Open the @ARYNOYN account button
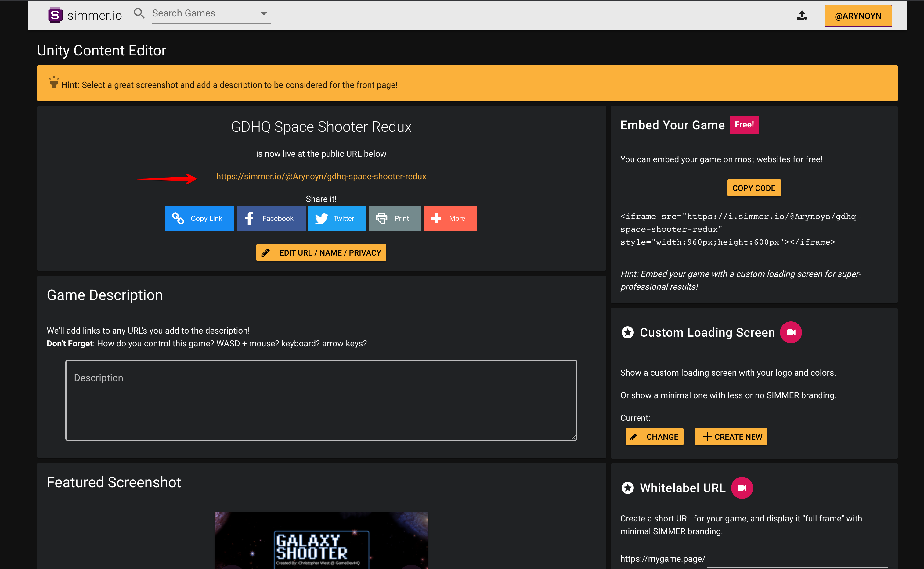This screenshot has width=924, height=569. pos(858,16)
